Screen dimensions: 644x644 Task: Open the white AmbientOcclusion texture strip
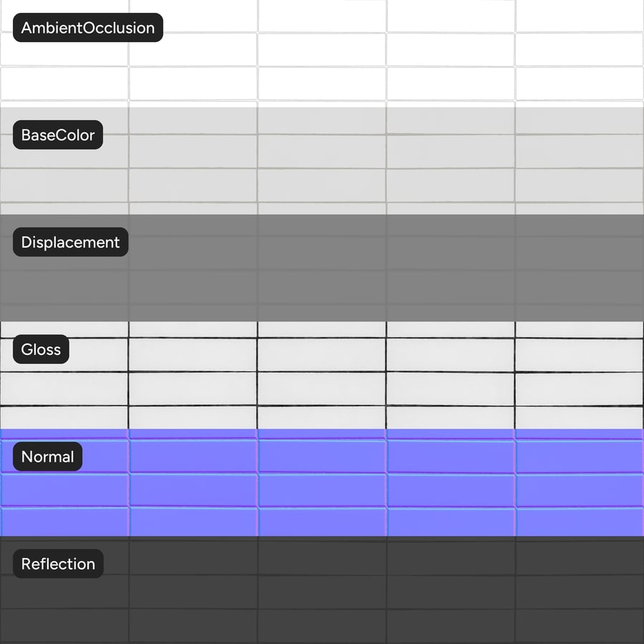(x=322, y=54)
